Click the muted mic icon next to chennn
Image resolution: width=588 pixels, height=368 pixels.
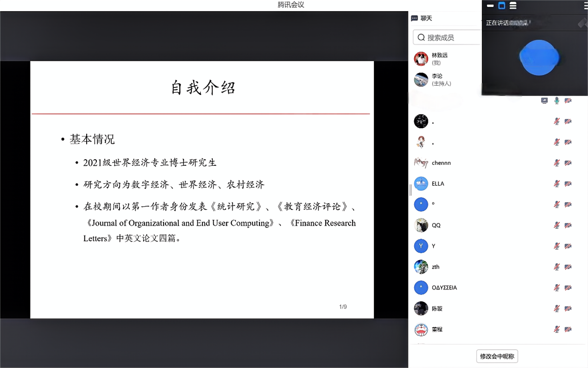(556, 163)
